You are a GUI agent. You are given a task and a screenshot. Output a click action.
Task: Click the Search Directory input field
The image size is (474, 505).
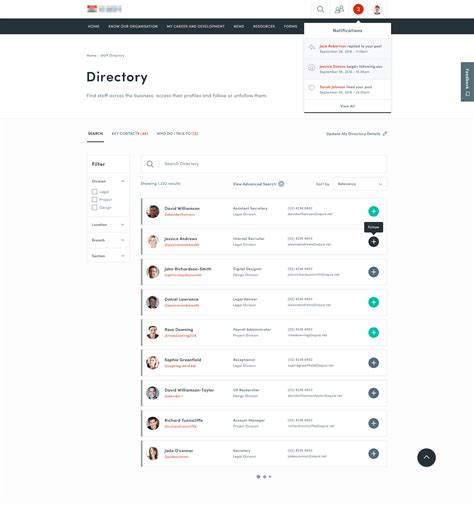[264, 164]
